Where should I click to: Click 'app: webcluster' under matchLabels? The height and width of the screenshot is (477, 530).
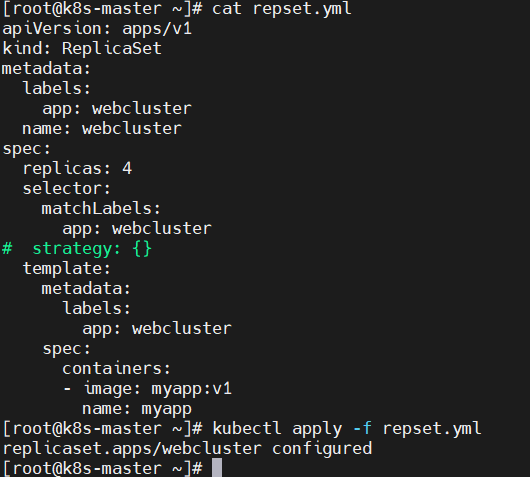137,229
